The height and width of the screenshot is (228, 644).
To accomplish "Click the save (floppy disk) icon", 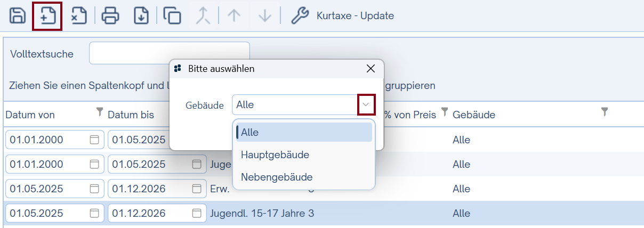I will [18, 16].
